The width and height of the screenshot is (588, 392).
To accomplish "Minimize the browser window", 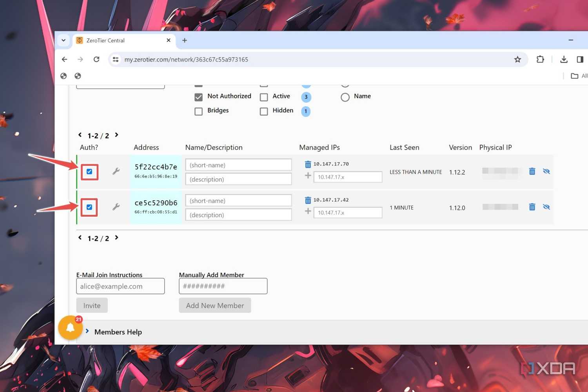I will tap(571, 40).
